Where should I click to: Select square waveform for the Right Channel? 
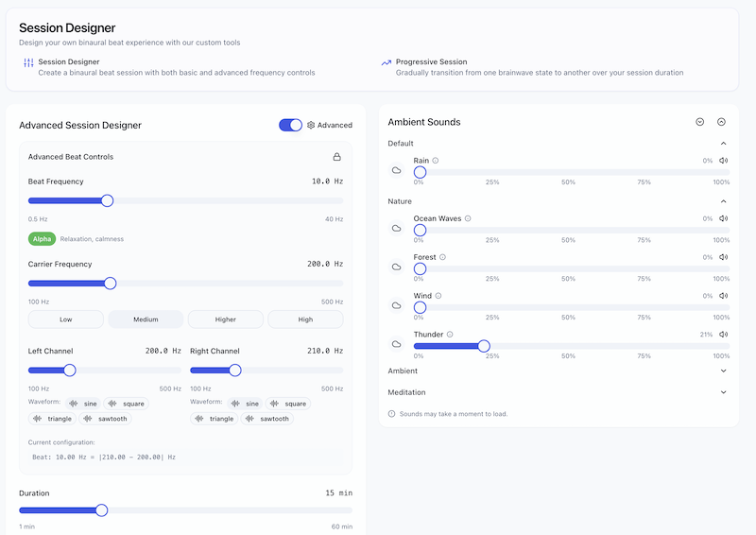pos(287,404)
